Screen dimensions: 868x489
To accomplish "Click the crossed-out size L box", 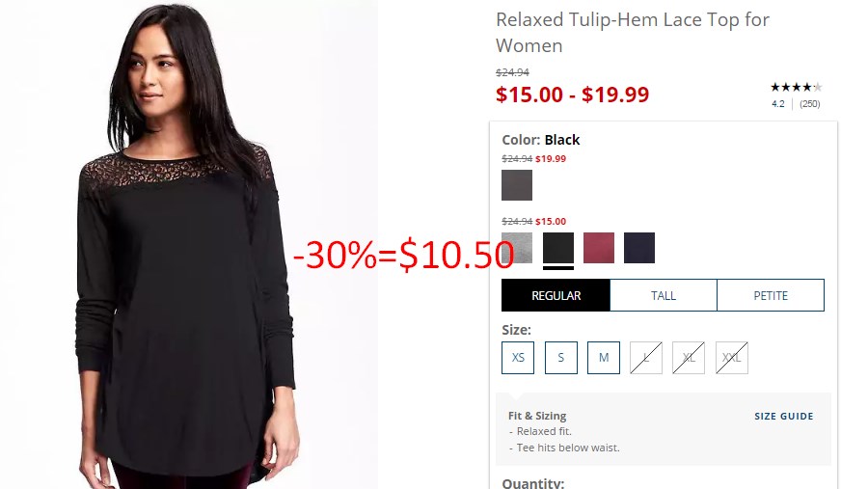I will (646, 358).
